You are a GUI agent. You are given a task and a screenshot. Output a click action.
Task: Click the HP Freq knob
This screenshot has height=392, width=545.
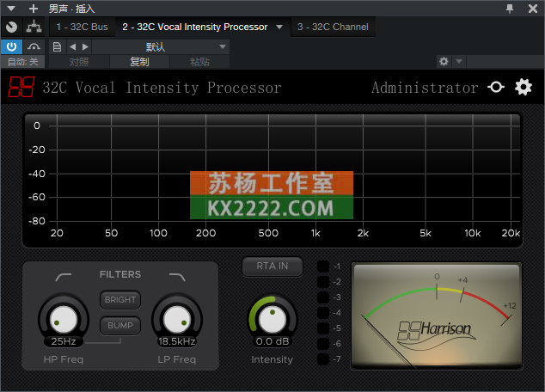pyautogui.click(x=64, y=320)
